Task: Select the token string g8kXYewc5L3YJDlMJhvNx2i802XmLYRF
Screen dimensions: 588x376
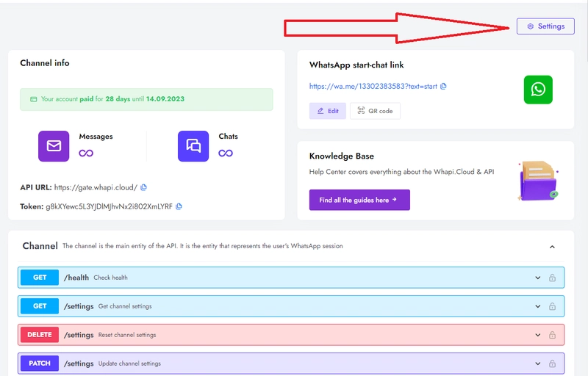Action: [x=109, y=206]
